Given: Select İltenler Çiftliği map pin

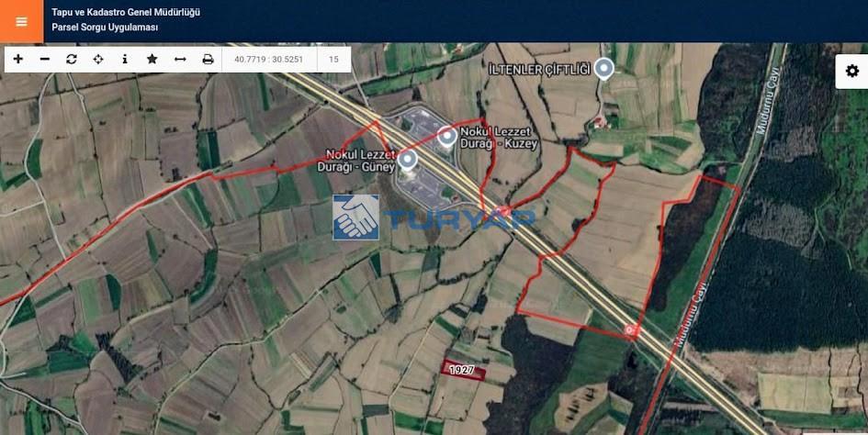Looking at the screenshot, I should (604, 69).
